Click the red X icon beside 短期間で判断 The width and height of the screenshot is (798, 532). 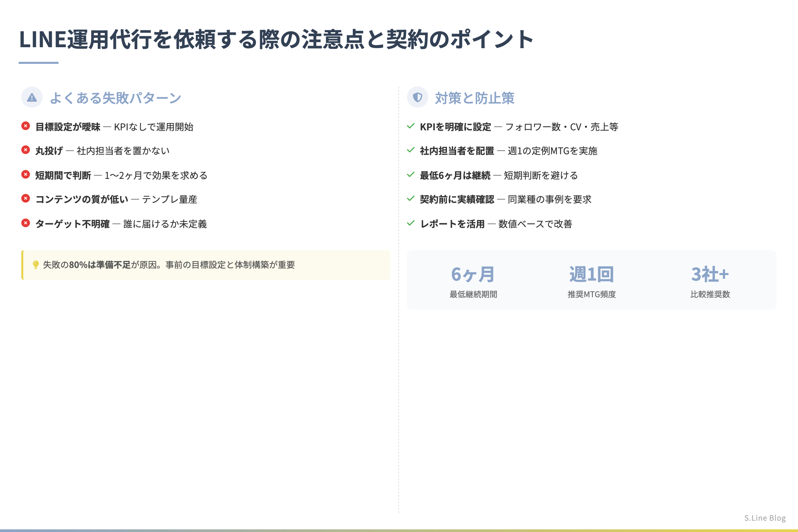point(26,174)
